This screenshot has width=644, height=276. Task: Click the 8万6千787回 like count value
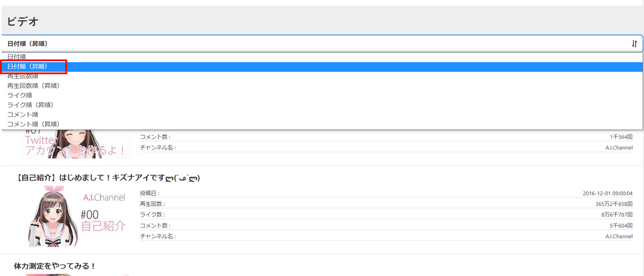(x=614, y=214)
